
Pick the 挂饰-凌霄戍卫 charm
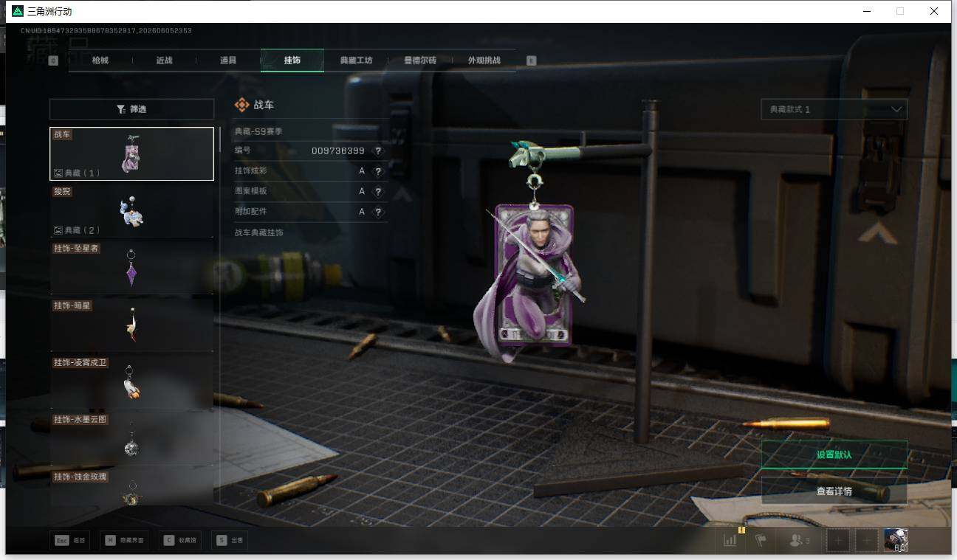131,381
